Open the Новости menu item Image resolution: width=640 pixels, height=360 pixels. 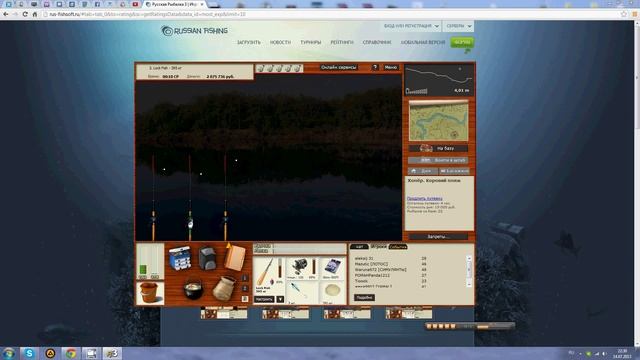pyautogui.click(x=280, y=42)
